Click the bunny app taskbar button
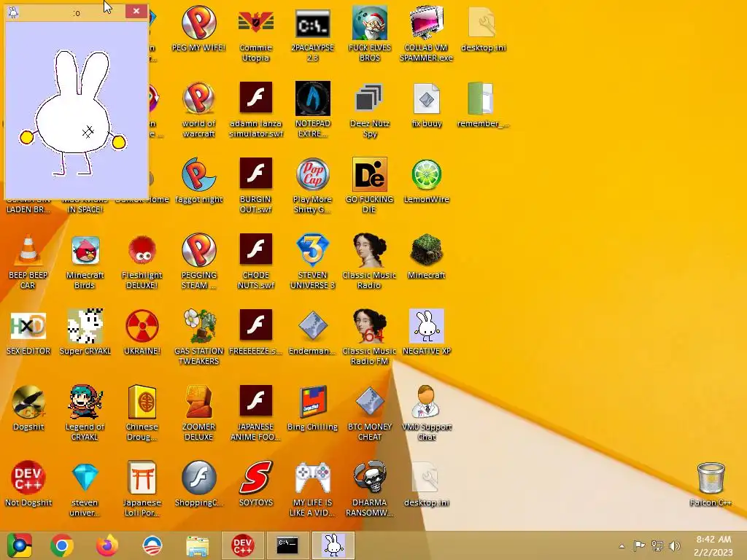 [x=333, y=545]
